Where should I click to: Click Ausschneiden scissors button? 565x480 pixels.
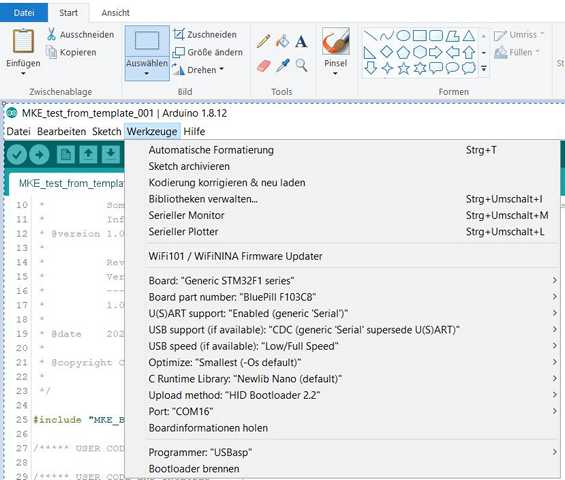click(x=80, y=35)
